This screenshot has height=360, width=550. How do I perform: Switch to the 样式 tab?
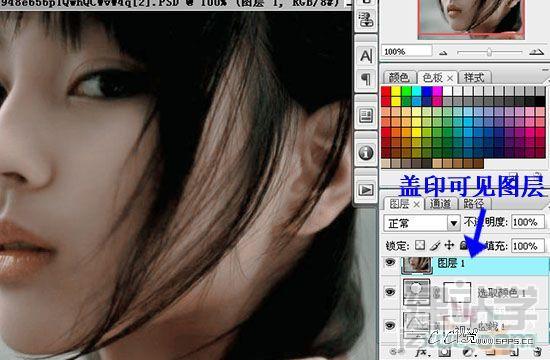474,78
